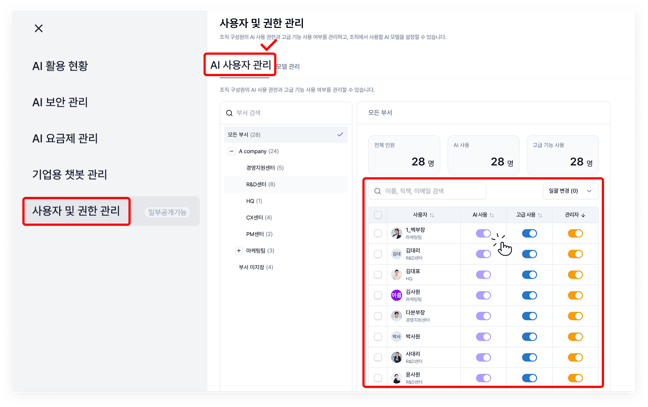Expand the 마케팅팀 department node
The height and width of the screenshot is (407, 648).
(x=238, y=251)
